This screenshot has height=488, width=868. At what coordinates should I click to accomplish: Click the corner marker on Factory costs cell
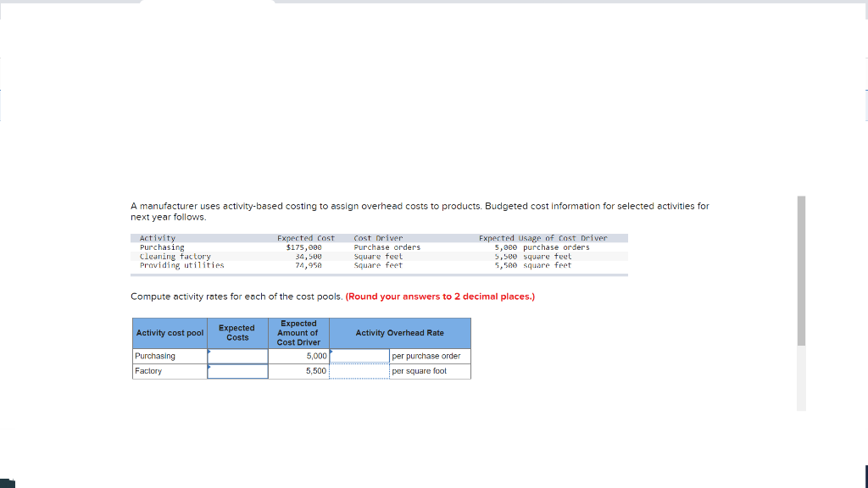pyautogui.click(x=209, y=366)
